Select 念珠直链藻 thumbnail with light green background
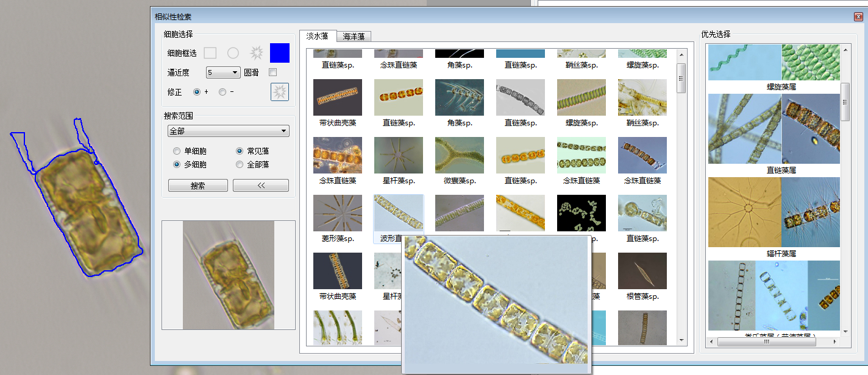Viewport: 868px width, 375px height. (x=582, y=155)
